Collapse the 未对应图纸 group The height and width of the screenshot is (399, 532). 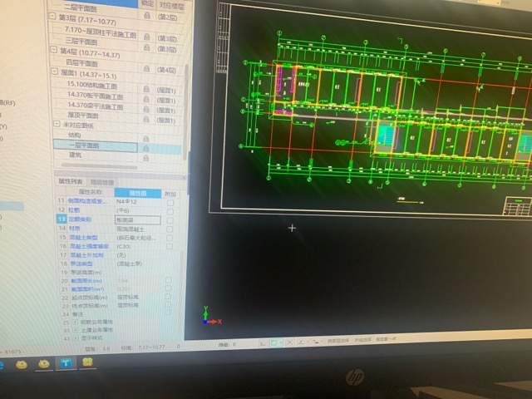pyautogui.click(x=57, y=124)
